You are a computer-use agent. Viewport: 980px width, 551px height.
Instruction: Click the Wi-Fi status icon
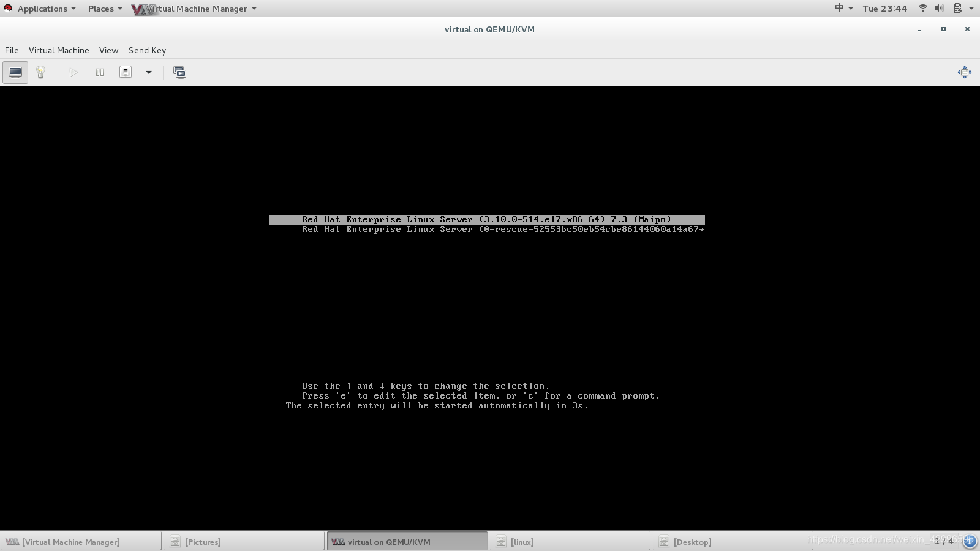click(922, 9)
